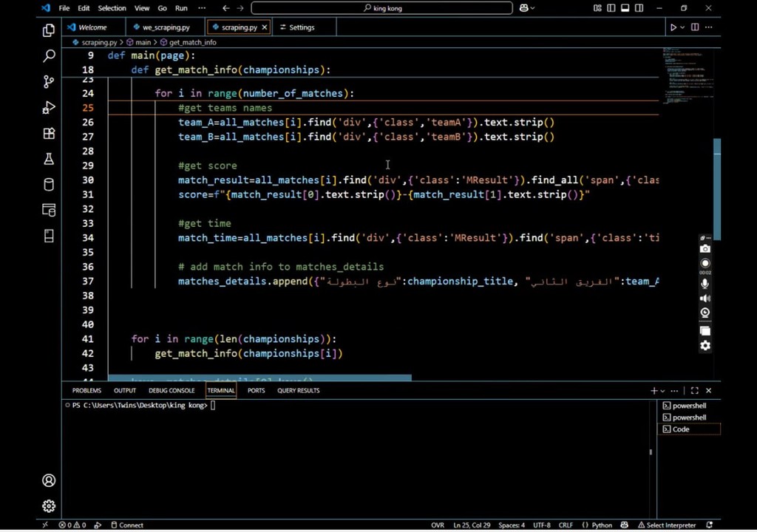Click the king kong search box
This screenshot has height=532, width=757.
[x=381, y=8]
